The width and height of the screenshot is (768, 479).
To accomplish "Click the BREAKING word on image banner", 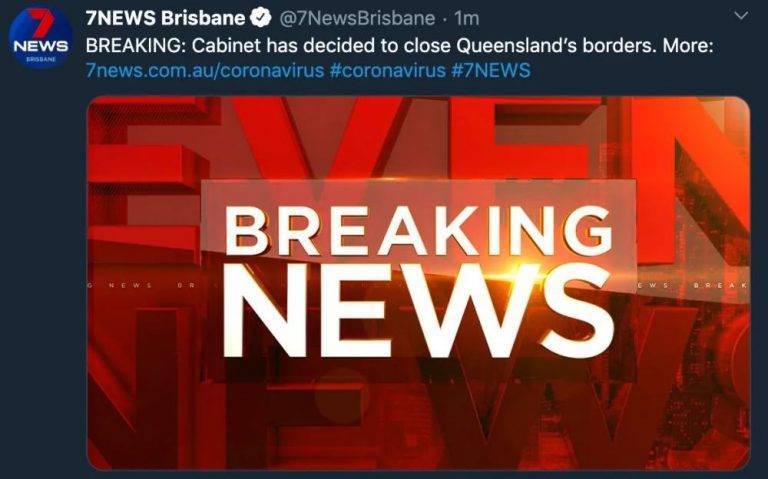I will click(419, 230).
